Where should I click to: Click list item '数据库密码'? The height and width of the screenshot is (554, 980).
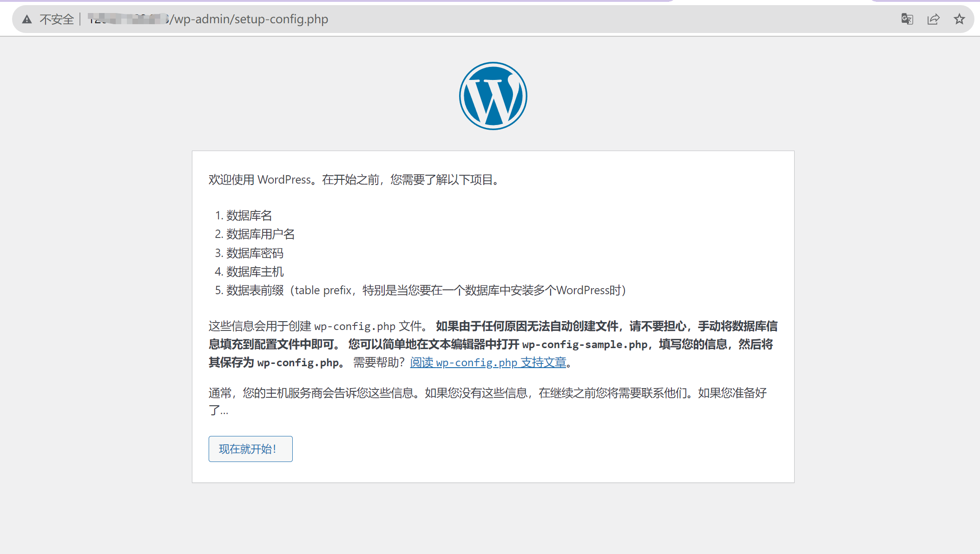255,253
